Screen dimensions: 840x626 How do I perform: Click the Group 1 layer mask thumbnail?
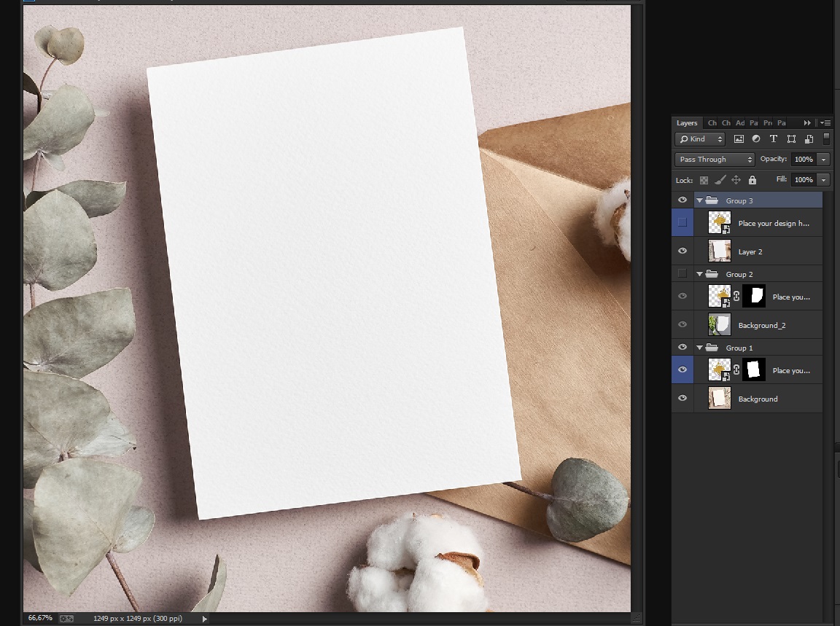[x=754, y=370]
